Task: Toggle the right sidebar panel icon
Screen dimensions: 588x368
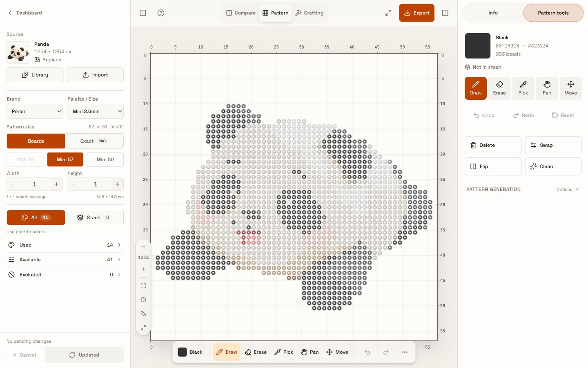Action: tap(445, 13)
